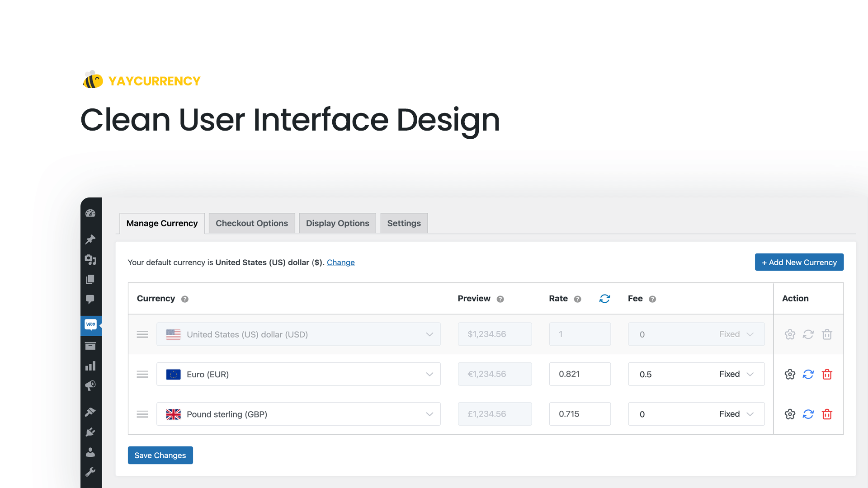Expand the Euro currency dropdown
The width and height of the screenshot is (868, 488).
tap(430, 374)
